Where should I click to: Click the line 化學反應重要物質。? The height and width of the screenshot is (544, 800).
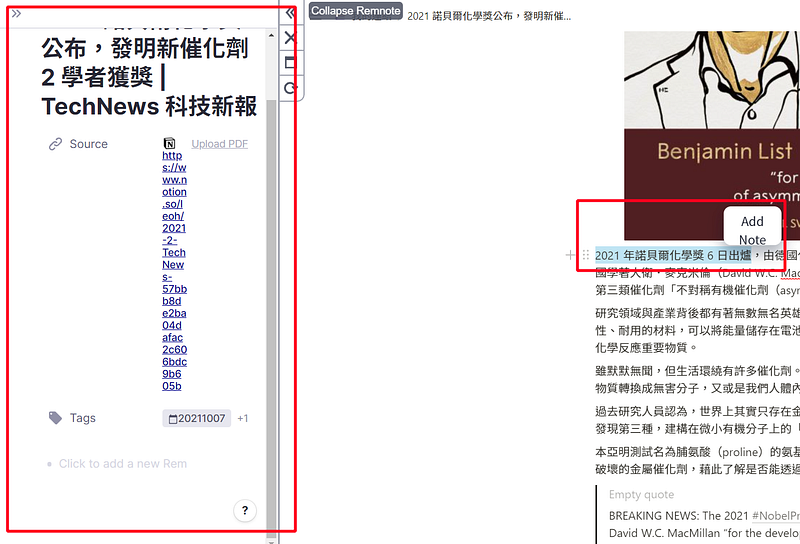click(646, 348)
